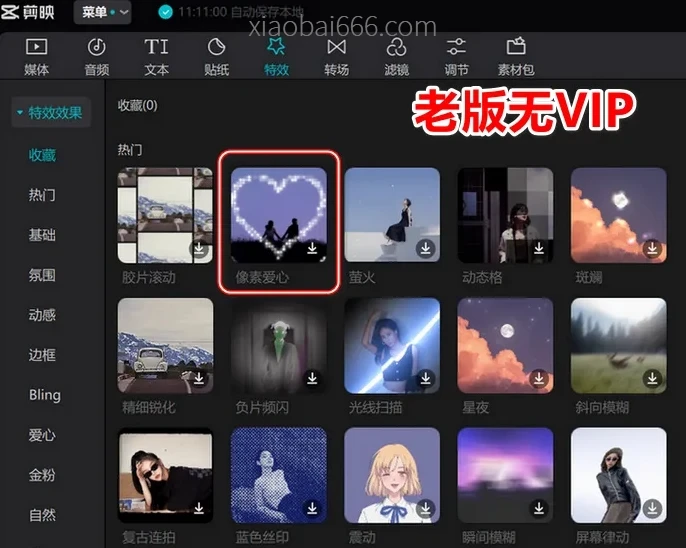Open the 滤镜 filters tab
The height and width of the screenshot is (548, 686).
tap(396, 57)
